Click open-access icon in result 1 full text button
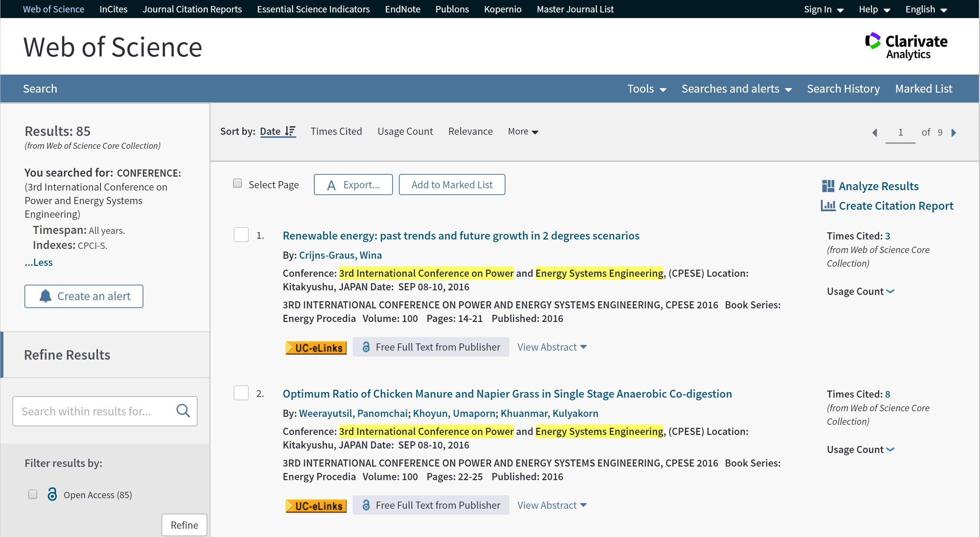This screenshot has height=537, width=980. [x=366, y=347]
